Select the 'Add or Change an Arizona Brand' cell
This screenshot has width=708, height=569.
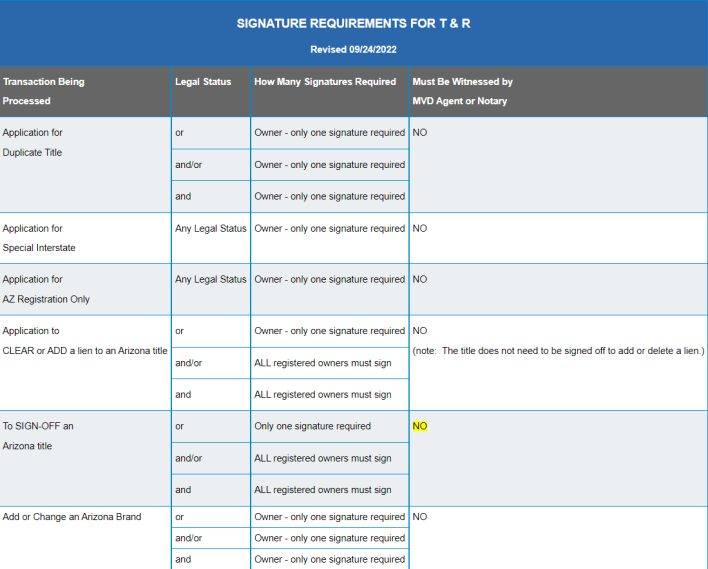pyautogui.click(x=85, y=538)
